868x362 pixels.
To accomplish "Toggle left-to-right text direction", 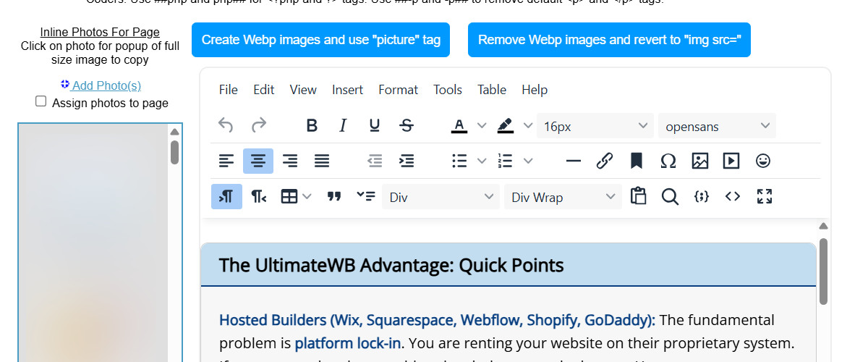I will 226,197.
